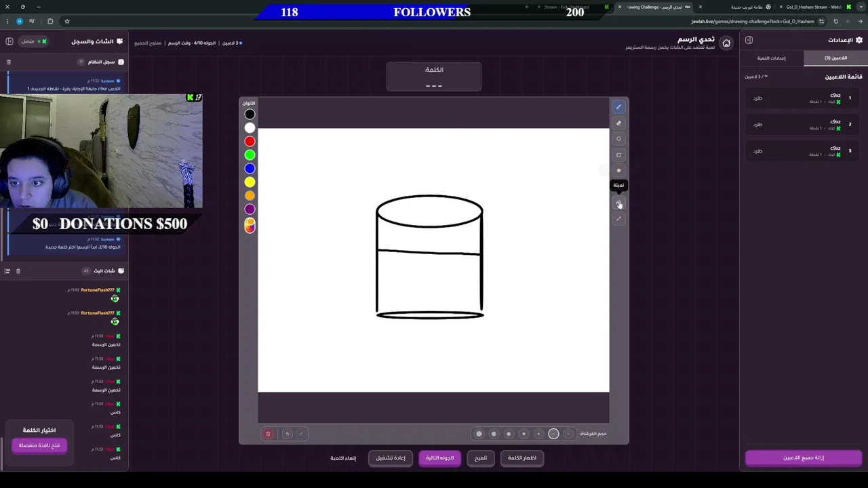Pick the black color
This screenshot has height=488, width=868.
[250, 115]
